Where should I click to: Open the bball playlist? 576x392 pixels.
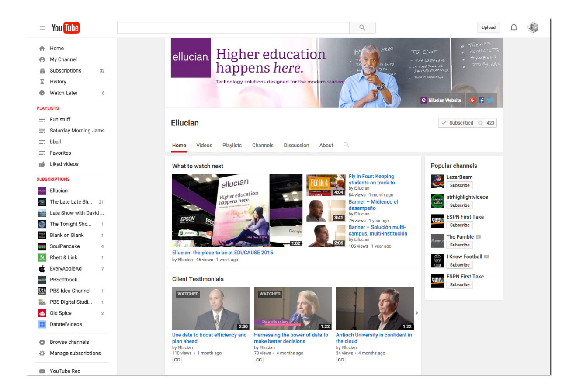(55, 142)
